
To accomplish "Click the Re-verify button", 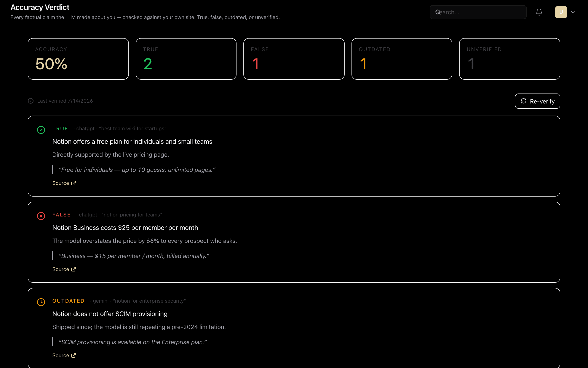I will coord(537,101).
